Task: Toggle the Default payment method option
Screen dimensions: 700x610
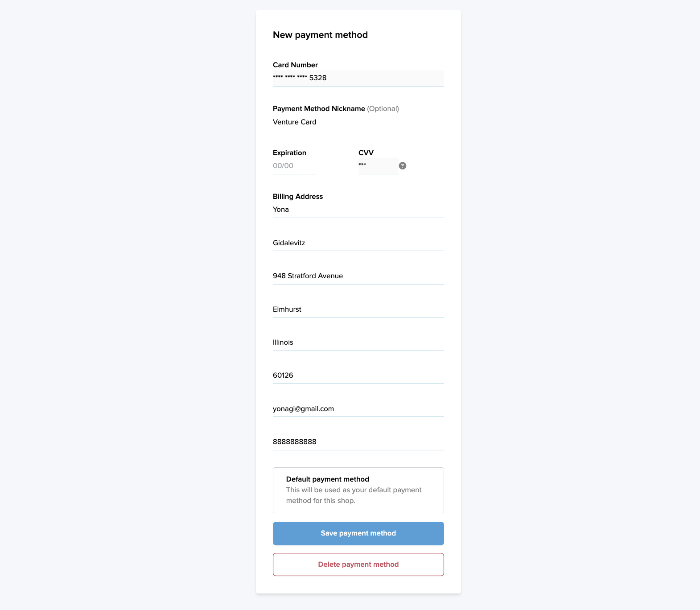Action: [358, 490]
